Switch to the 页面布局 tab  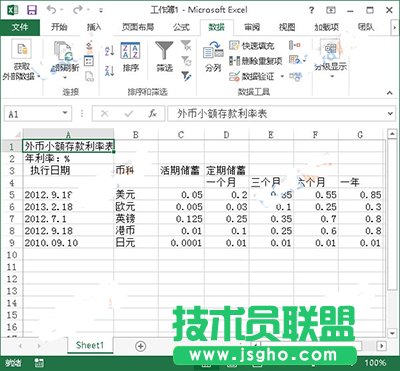(138, 27)
